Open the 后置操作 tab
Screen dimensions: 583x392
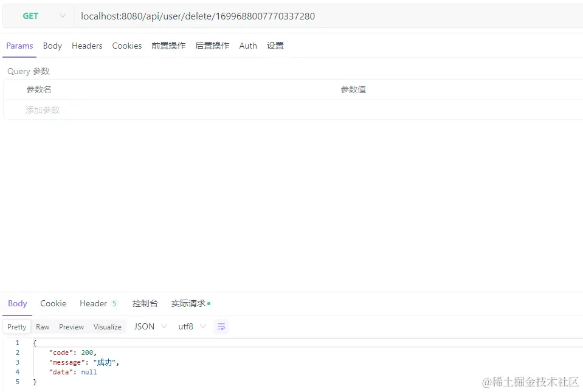tap(212, 46)
